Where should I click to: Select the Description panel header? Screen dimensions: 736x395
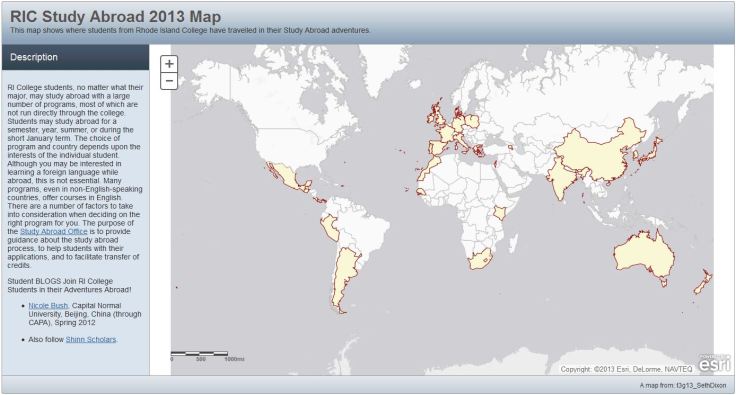point(76,57)
